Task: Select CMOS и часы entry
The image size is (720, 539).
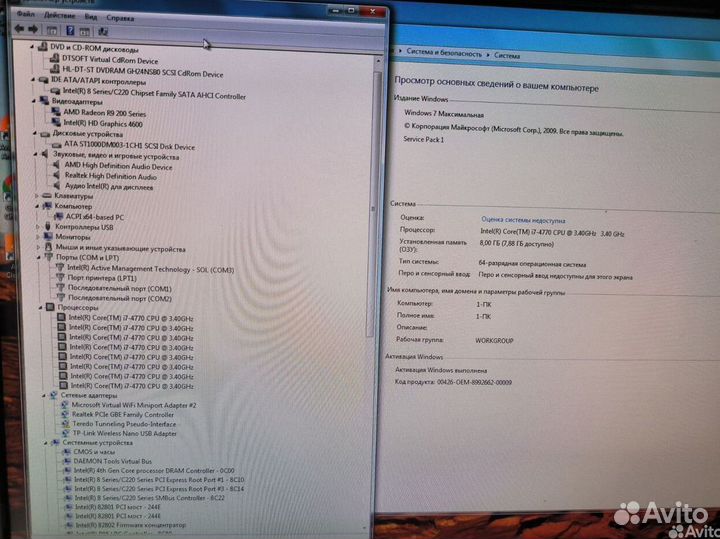Action: point(94,452)
